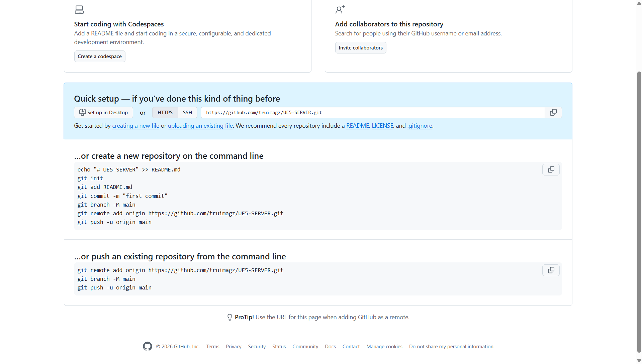This screenshot has width=642, height=364.
Task: Click the 'git add README.md' line
Action: pyautogui.click(x=105, y=187)
